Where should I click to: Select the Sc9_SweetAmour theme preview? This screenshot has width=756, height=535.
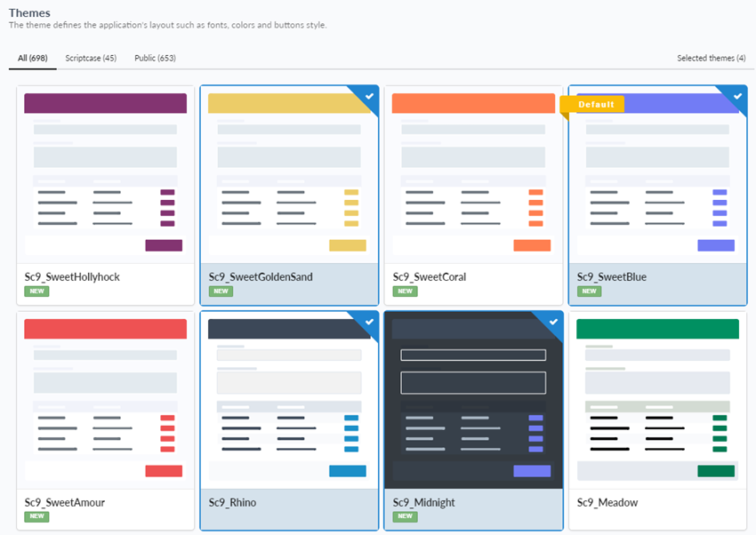coord(105,400)
